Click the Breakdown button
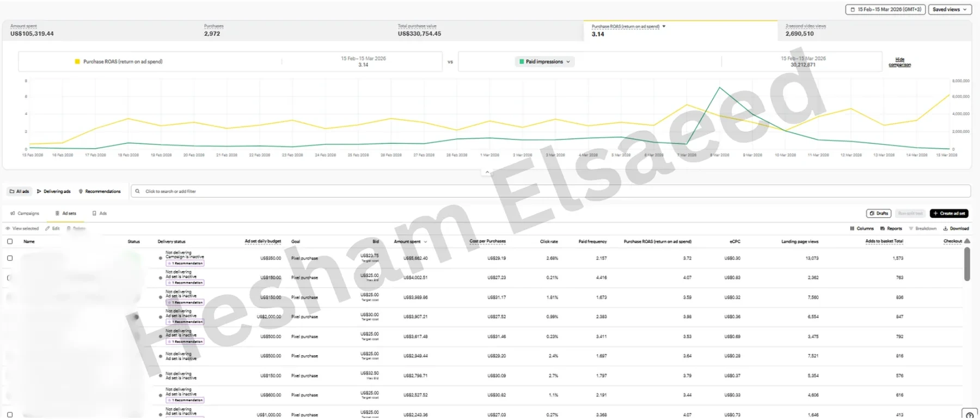 pos(923,229)
